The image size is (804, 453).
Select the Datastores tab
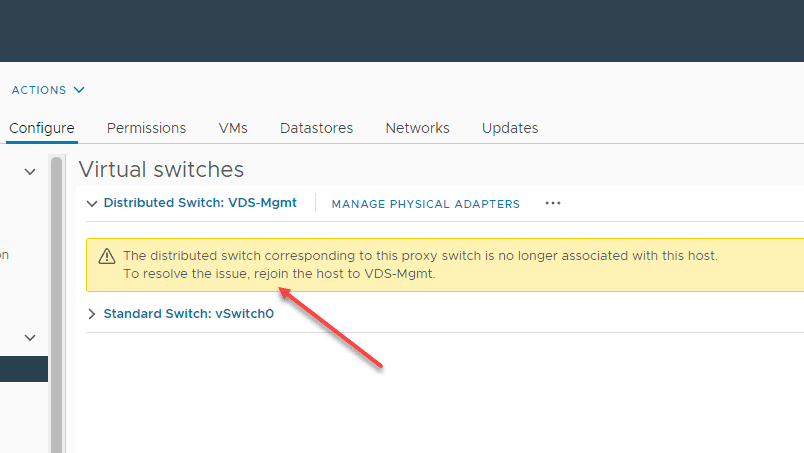tap(316, 128)
